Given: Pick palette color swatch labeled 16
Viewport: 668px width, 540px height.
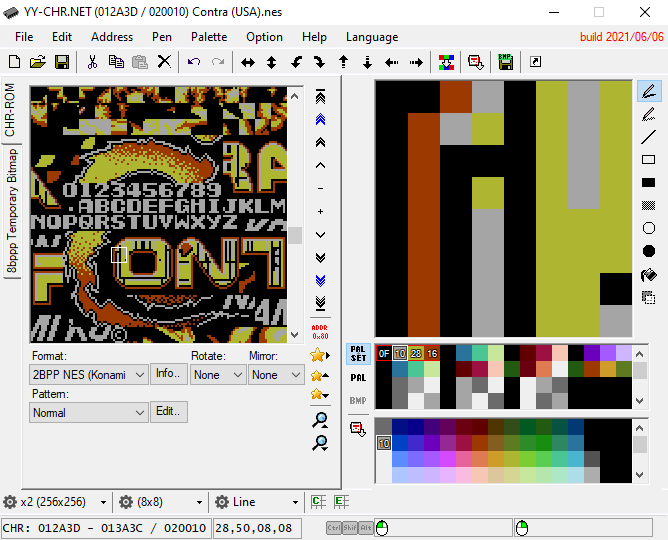Looking at the screenshot, I should pyautogui.click(x=432, y=353).
